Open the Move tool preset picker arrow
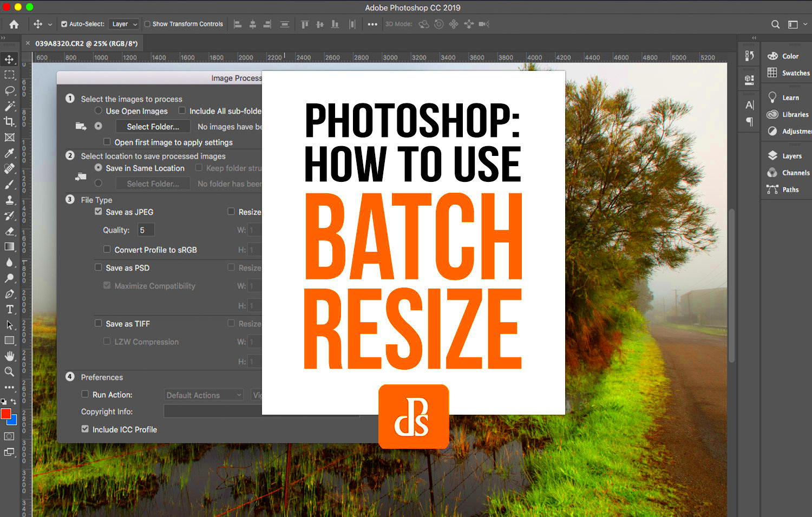812x517 pixels. pos(50,24)
